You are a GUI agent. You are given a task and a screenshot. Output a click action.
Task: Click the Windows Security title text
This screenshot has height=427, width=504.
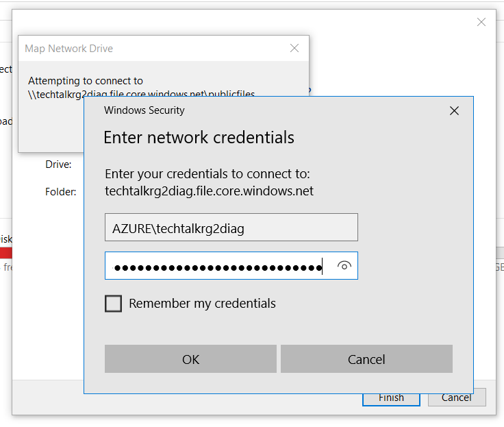(x=144, y=110)
